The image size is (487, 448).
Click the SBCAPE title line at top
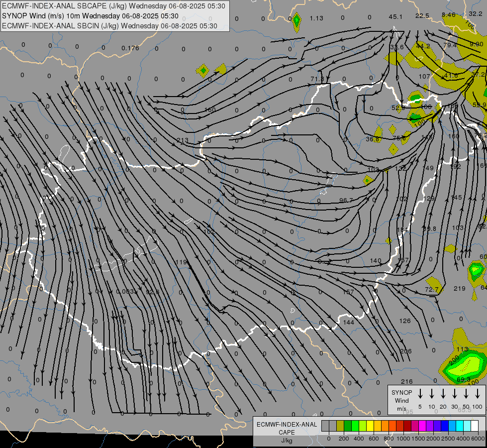pos(113,6)
